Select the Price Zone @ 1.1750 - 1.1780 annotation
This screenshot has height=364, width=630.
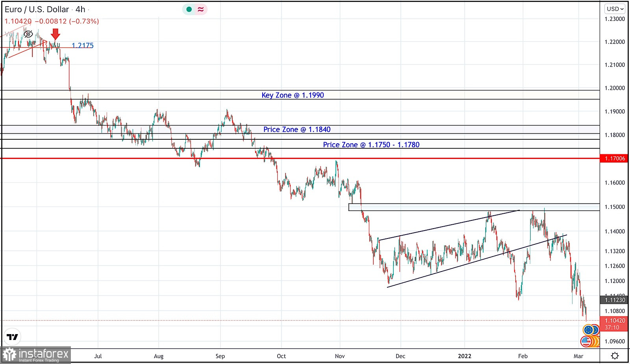point(371,145)
